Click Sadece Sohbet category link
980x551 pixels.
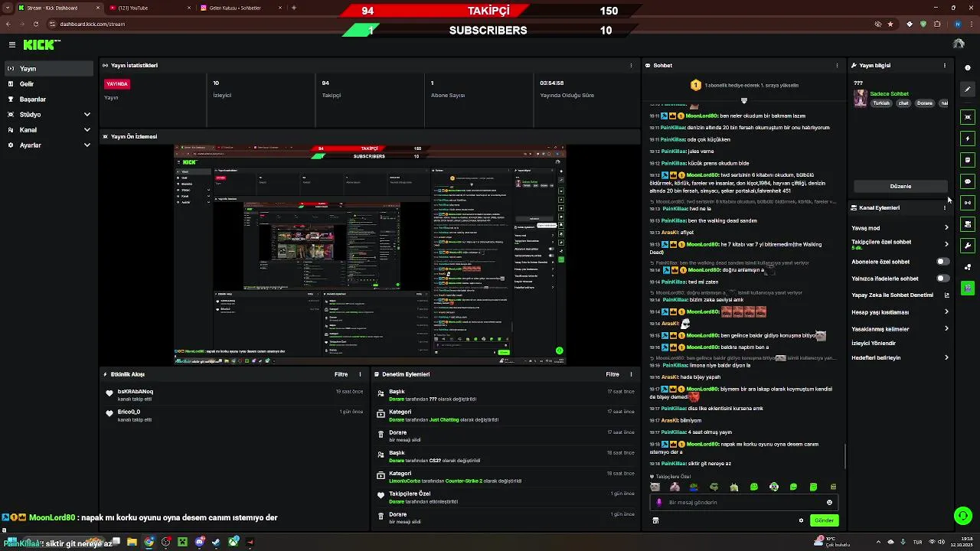(890, 94)
